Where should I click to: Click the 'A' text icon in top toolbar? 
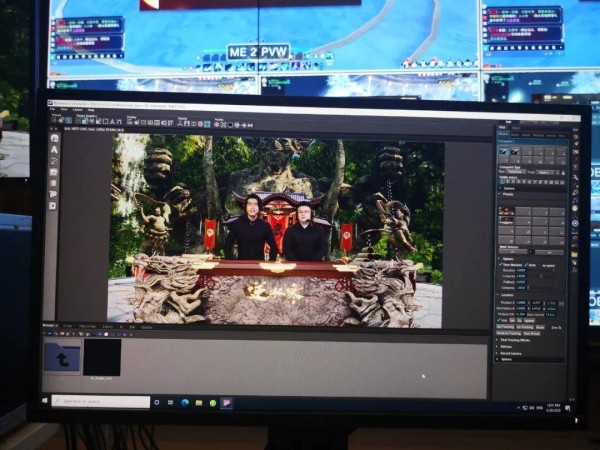coord(112,122)
